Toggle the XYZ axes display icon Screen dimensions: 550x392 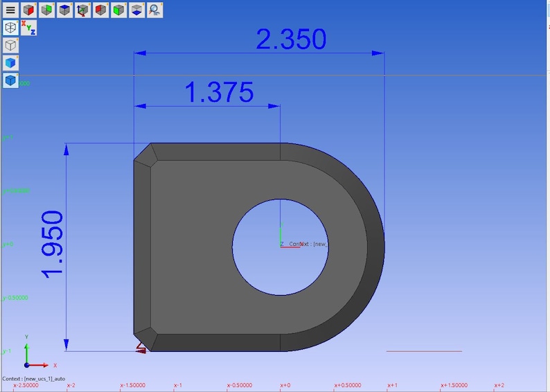coord(29,28)
